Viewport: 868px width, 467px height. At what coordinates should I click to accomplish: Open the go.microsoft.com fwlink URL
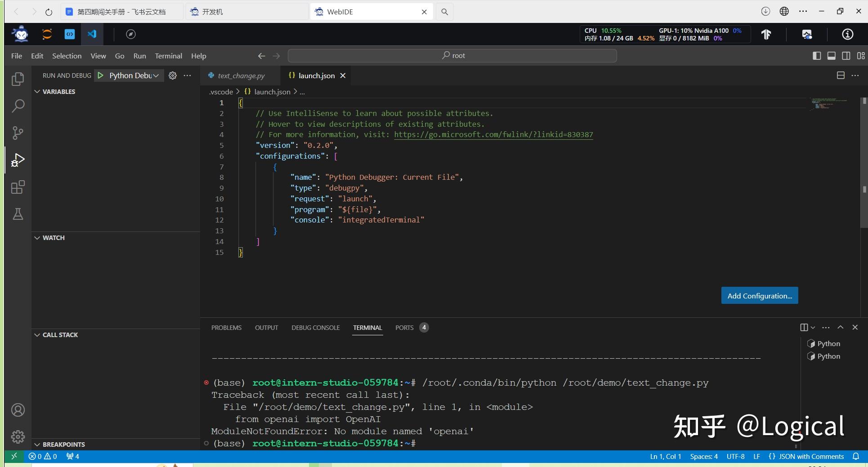(x=493, y=134)
